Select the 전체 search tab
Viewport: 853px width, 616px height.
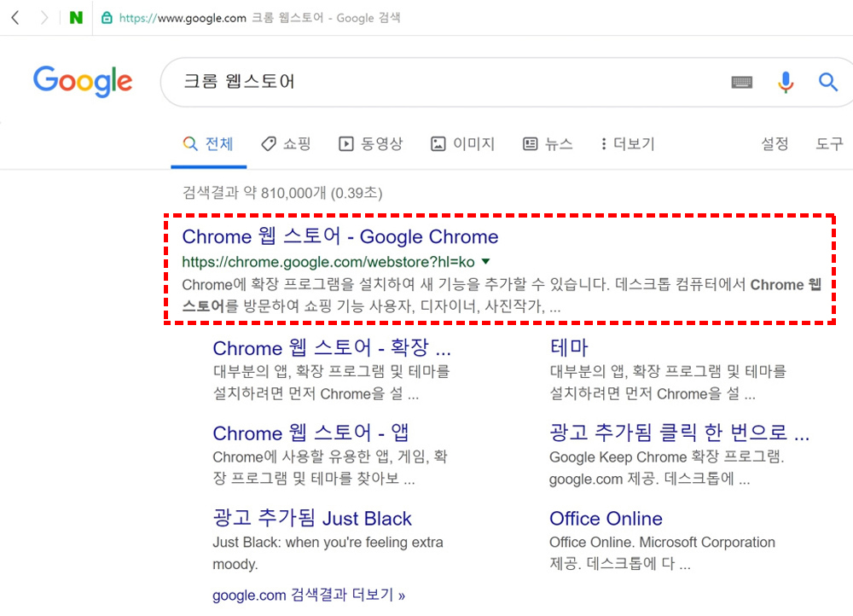point(208,143)
